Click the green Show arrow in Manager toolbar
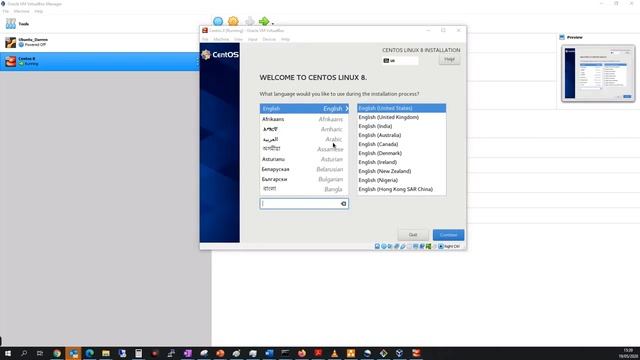Image resolution: width=640 pixels, height=360 pixels. click(x=264, y=21)
